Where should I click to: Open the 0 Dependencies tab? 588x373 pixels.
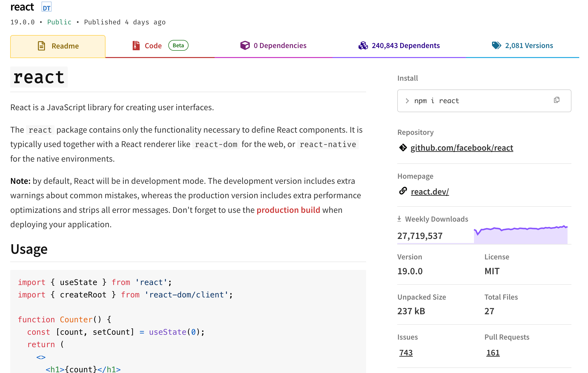pos(280,46)
